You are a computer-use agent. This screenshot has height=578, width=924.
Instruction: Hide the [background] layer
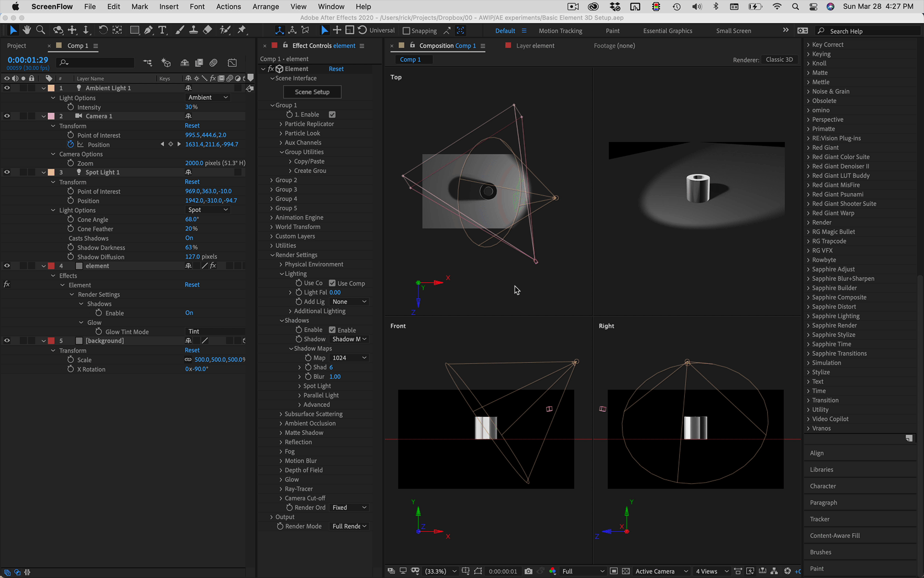tap(7, 341)
